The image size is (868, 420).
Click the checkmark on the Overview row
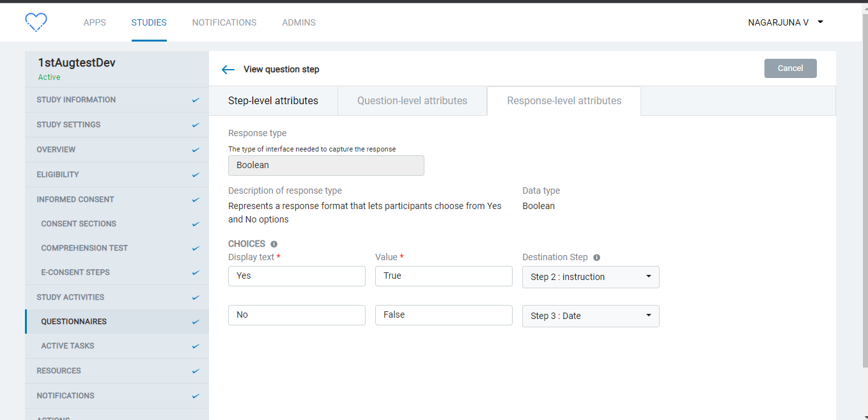196,150
